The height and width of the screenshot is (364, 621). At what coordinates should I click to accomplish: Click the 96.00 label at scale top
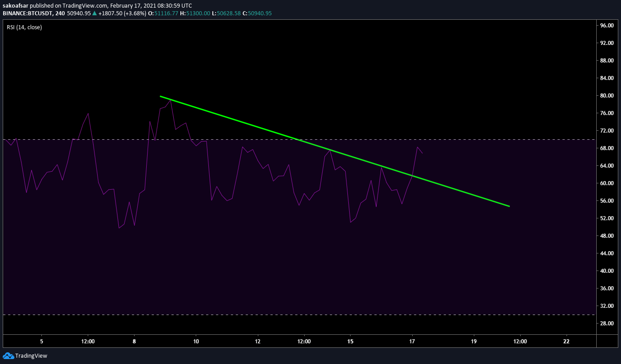click(606, 26)
